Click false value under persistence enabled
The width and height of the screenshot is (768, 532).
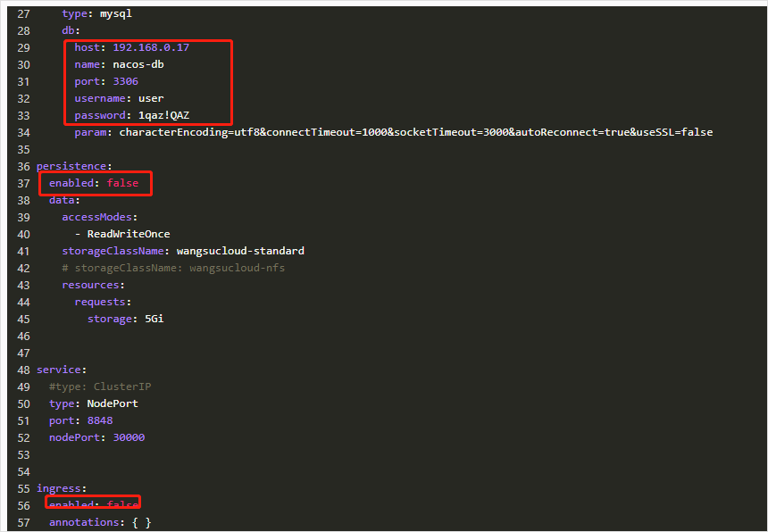click(122, 183)
